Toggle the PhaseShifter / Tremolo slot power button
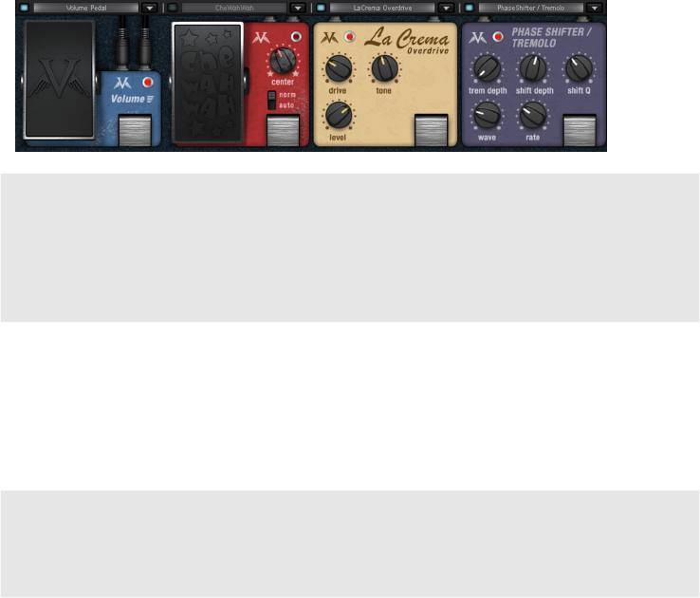The width and height of the screenshot is (700, 598). 469,8
